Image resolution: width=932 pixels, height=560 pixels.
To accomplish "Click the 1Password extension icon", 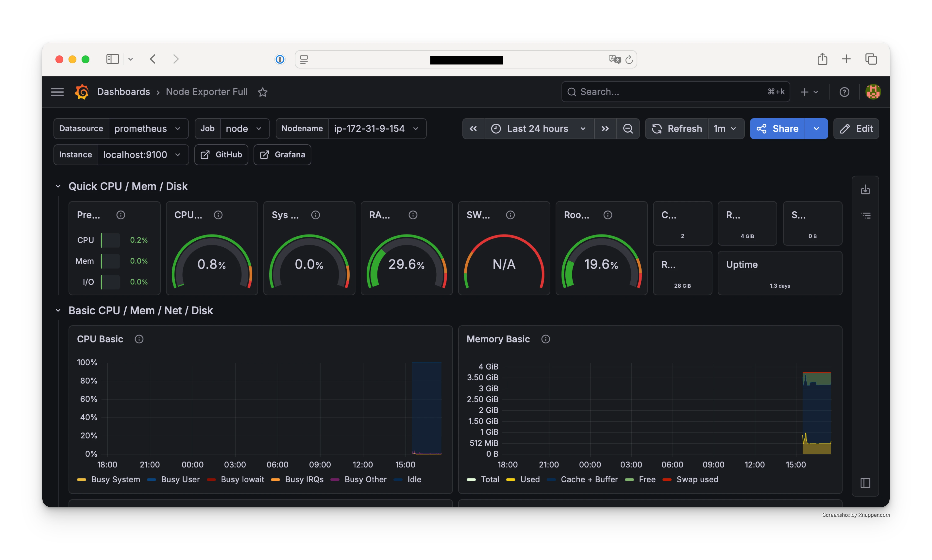I will [280, 59].
